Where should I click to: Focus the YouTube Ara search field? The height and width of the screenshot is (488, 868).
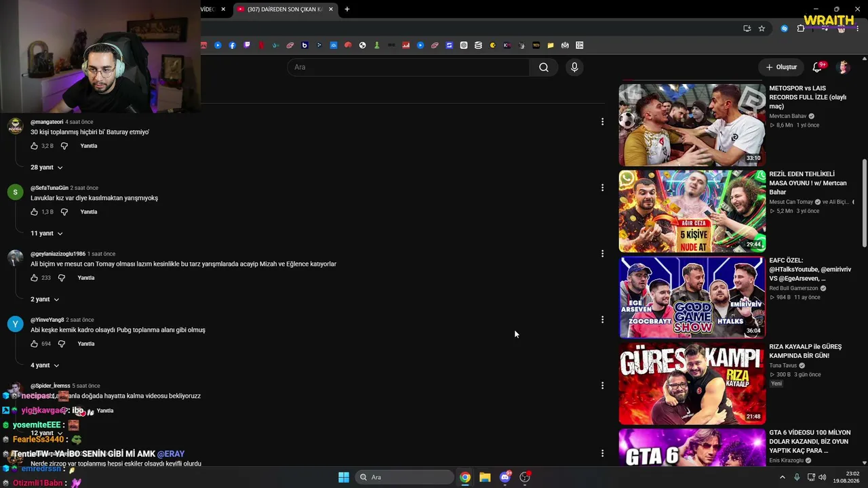[408, 67]
